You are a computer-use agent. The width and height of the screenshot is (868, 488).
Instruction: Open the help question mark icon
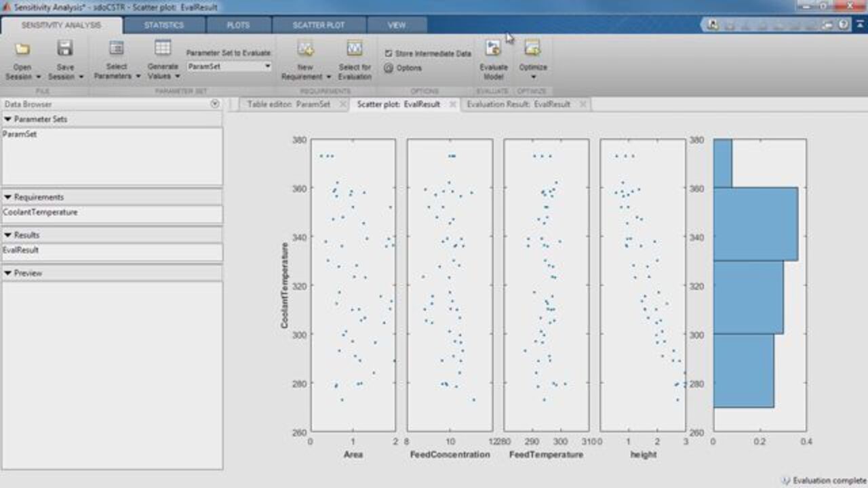point(843,24)
